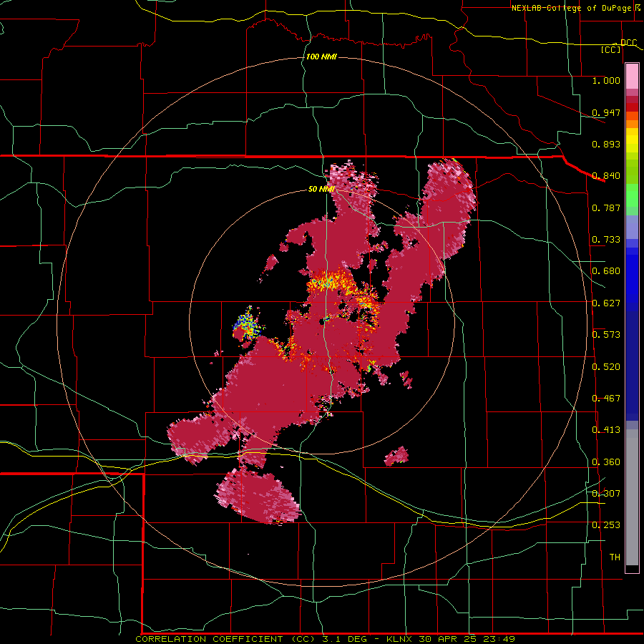
Task: Click the detached pink echo blob at the south
Action: (258, 496)
